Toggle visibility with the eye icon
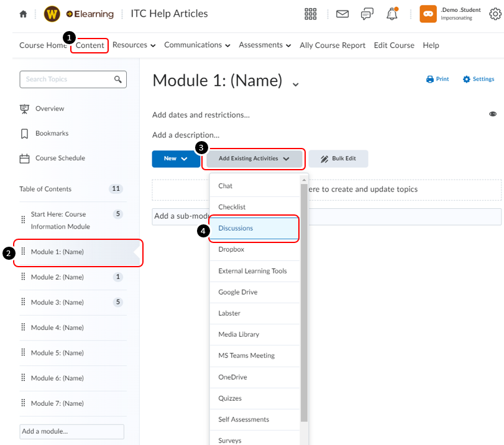This screenshot has width=504, height=445. tap(493, 114)
